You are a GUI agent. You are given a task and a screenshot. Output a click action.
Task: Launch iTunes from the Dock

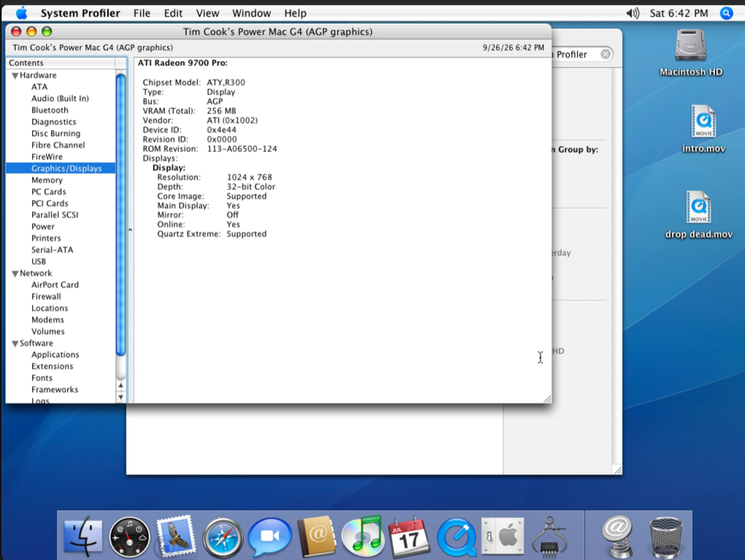click(363, 535)
